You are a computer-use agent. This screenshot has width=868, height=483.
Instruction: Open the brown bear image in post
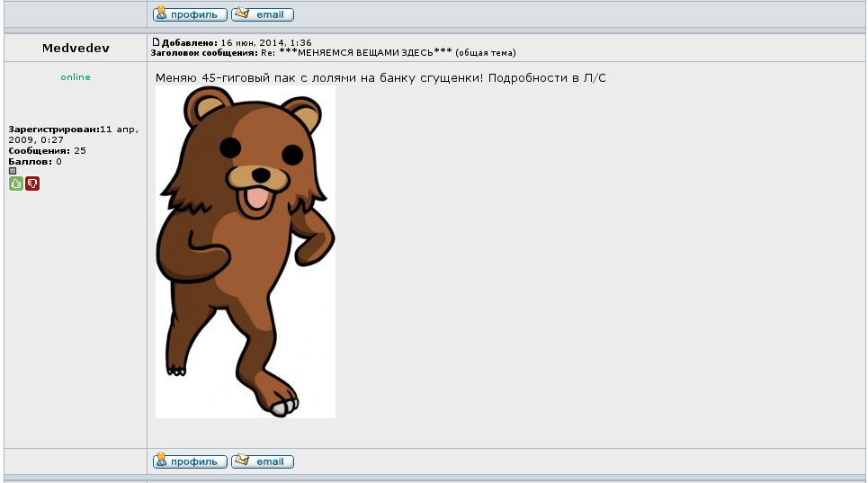246,252
